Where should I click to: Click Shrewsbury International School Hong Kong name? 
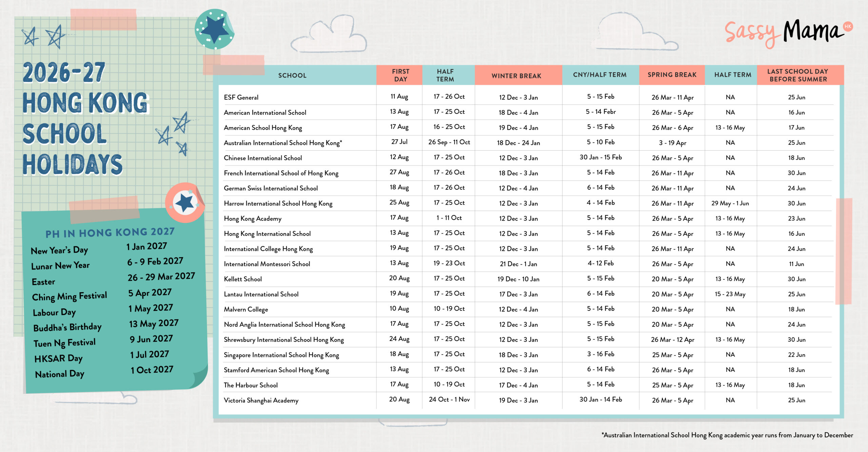[284, 340]
